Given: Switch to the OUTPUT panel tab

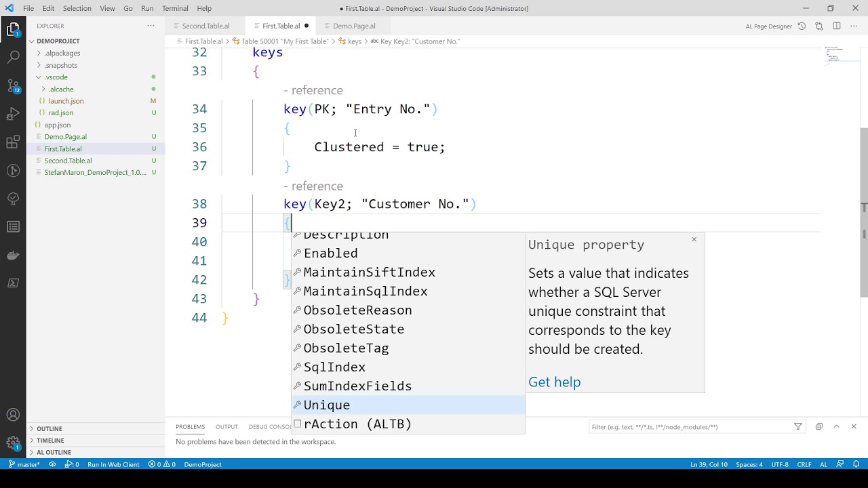Looking at the screenshot, I should tap(226, 427).
